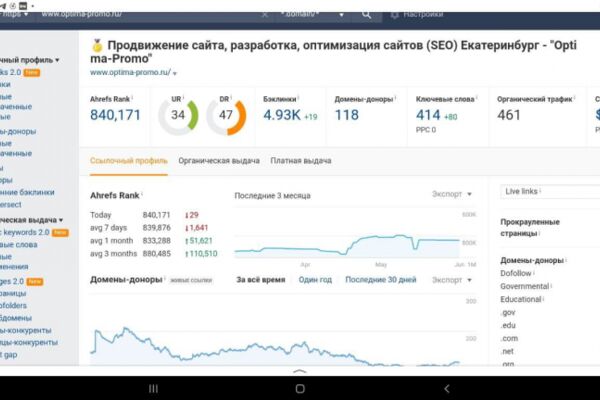The height and width of the screenshot is (400, 600).
Task: Click the gold medal icon beside page title
Action: 97,46
